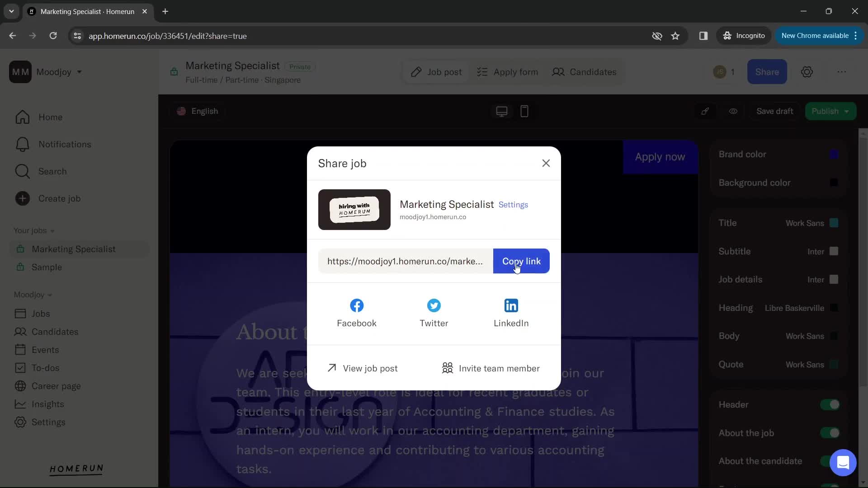Change Heading font Libre Baskerville
Viewport: 868px width, 488px height.
pos(794,308)
